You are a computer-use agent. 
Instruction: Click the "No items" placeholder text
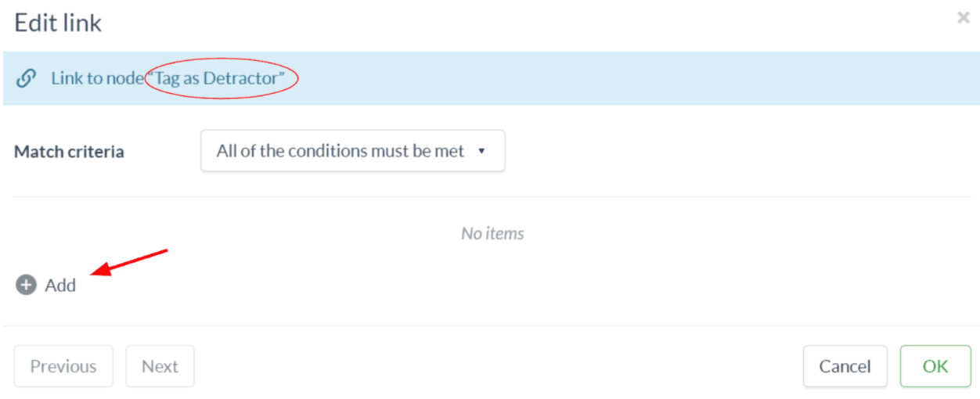[492, 233]
